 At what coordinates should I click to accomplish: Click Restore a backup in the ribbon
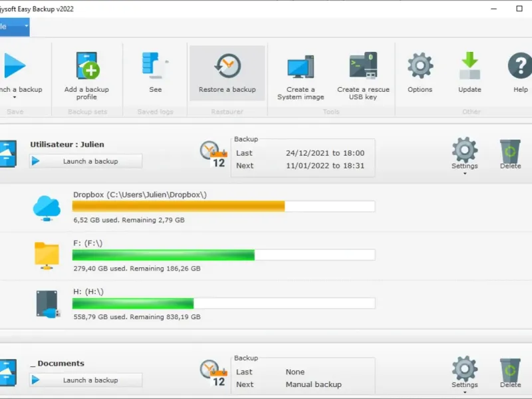[x=227, y=73]
